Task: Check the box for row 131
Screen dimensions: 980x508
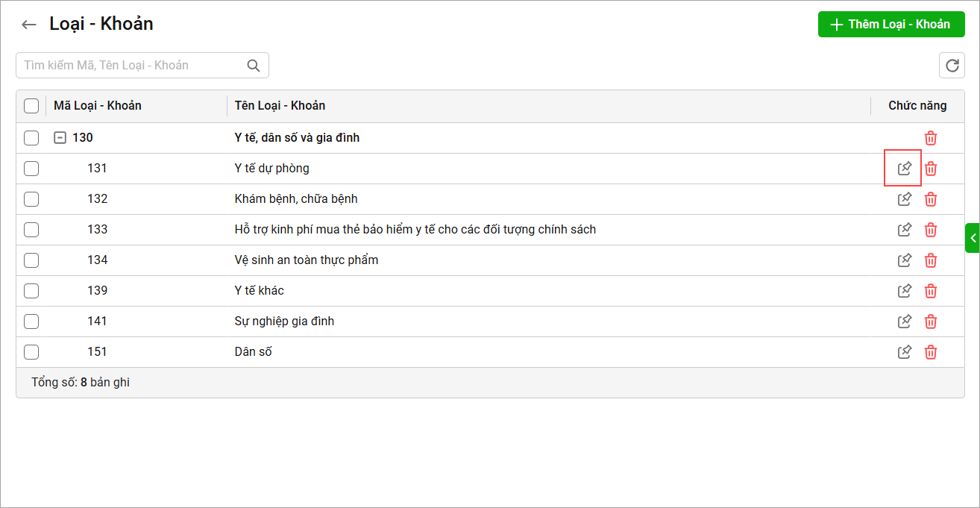Action: pos(31,169)
